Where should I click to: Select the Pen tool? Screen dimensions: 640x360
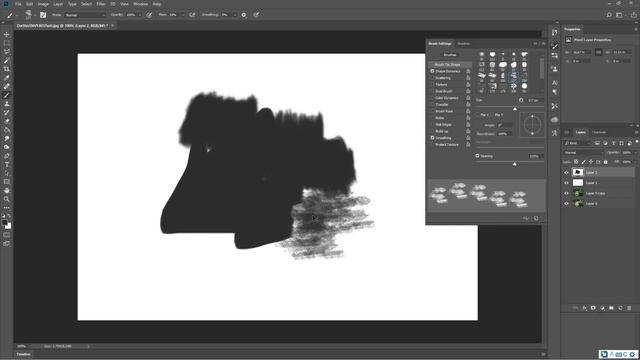click(7, 156)
